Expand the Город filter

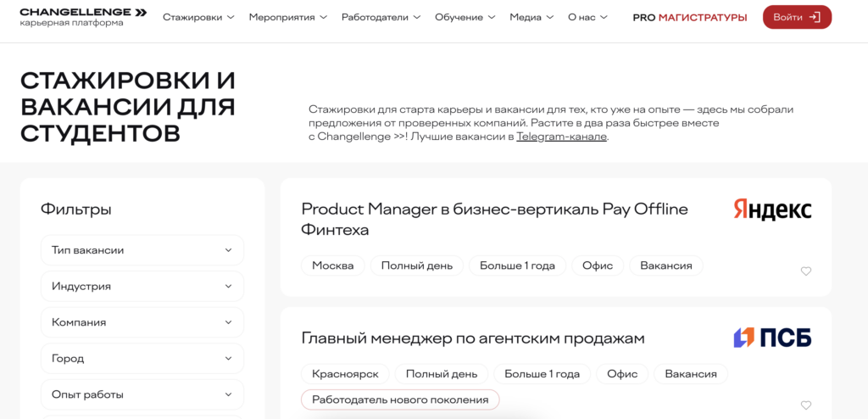pyautogui.click(x=142, y=359)
